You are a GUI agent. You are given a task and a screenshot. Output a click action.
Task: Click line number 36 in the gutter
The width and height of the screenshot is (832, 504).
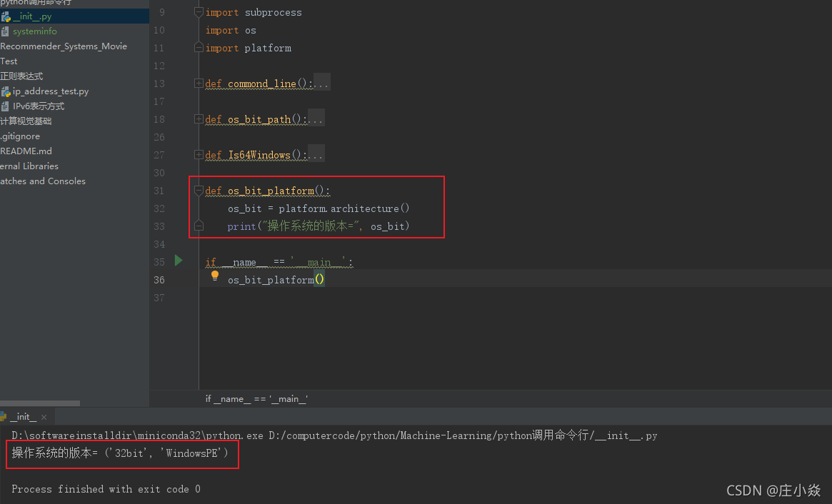159,280
